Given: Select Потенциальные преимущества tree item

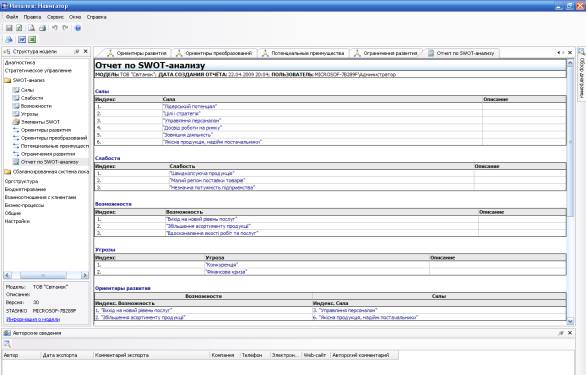Looking at the screenshot, I should click(x=55, y=146).
